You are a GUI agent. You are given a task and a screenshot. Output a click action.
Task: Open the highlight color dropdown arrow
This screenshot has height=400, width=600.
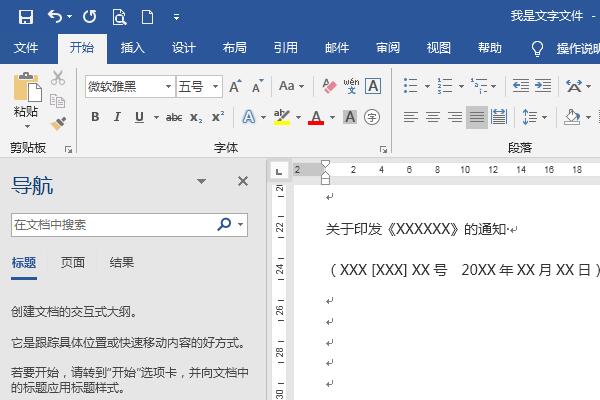pos(298,117)
